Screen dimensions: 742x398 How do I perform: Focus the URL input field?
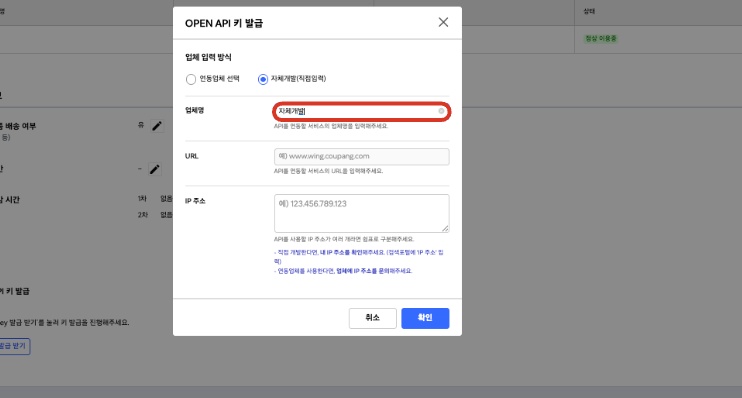[x=361, y=157]
